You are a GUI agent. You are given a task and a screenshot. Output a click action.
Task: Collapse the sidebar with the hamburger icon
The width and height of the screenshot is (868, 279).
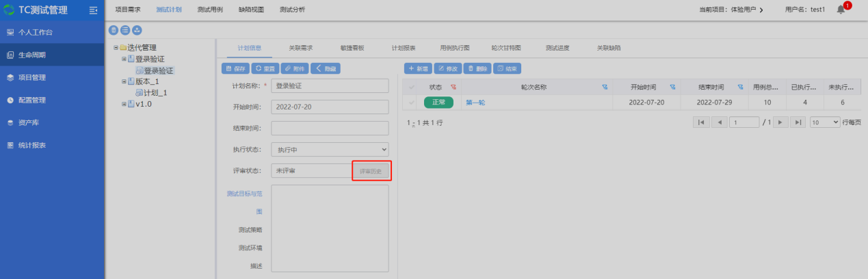94,10
